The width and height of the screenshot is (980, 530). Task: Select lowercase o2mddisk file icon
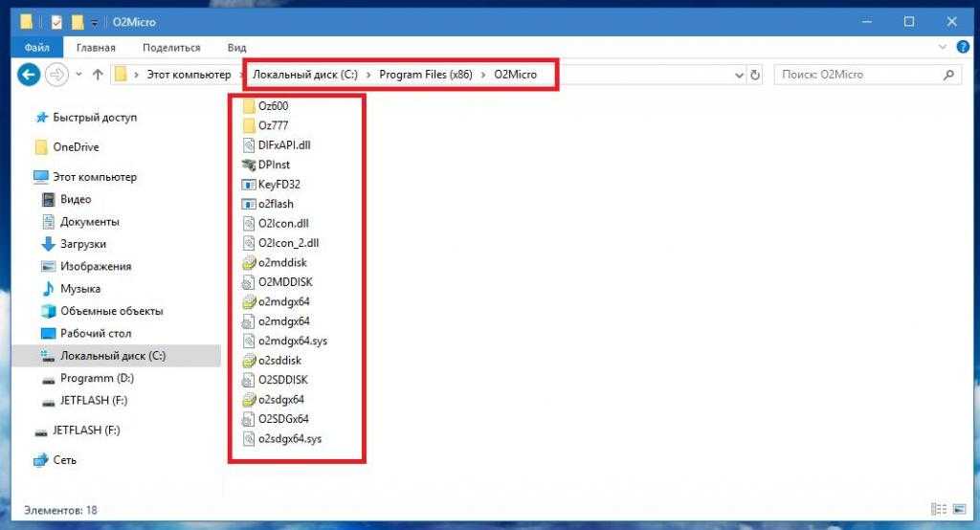point(249,262)
